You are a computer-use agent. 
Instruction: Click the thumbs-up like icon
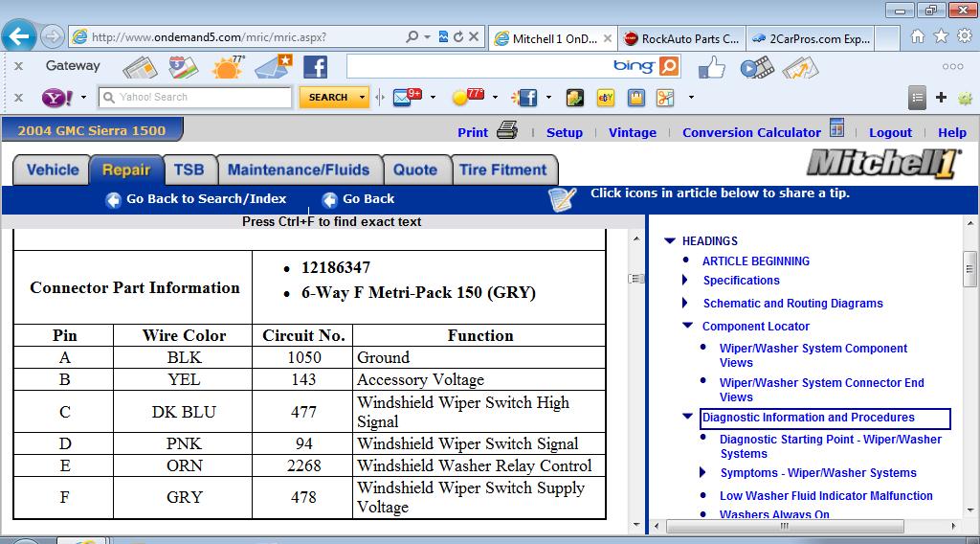click(x=712, y=68)
